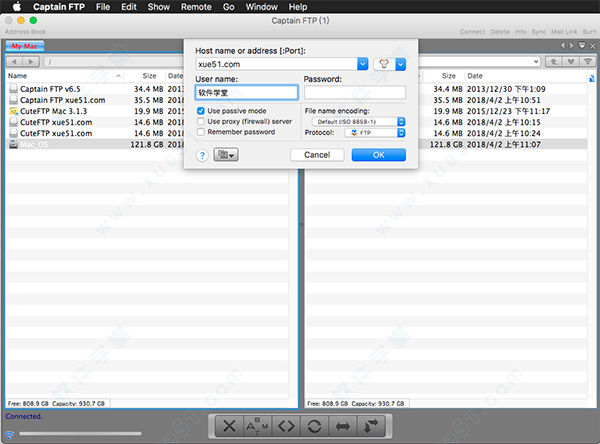This screenshot has height=444, width=600.
Task: Enable Use proxy (firewall) server
Action: [x=201, y=121]
